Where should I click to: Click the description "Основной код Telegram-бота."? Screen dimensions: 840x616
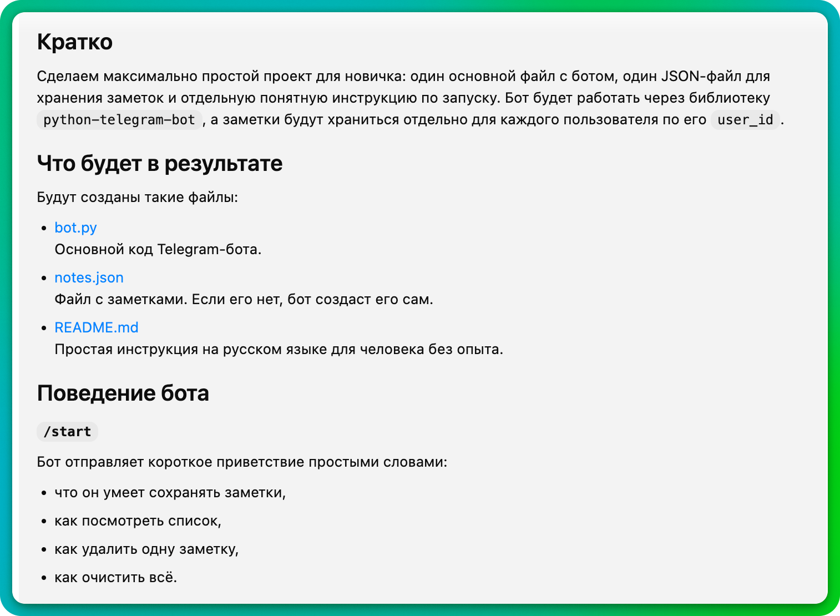[x=158, y=249]
